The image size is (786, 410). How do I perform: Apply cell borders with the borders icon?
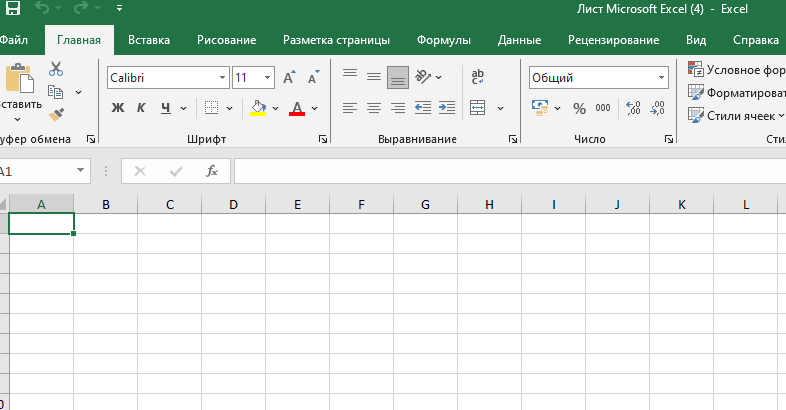pos(212,108)
